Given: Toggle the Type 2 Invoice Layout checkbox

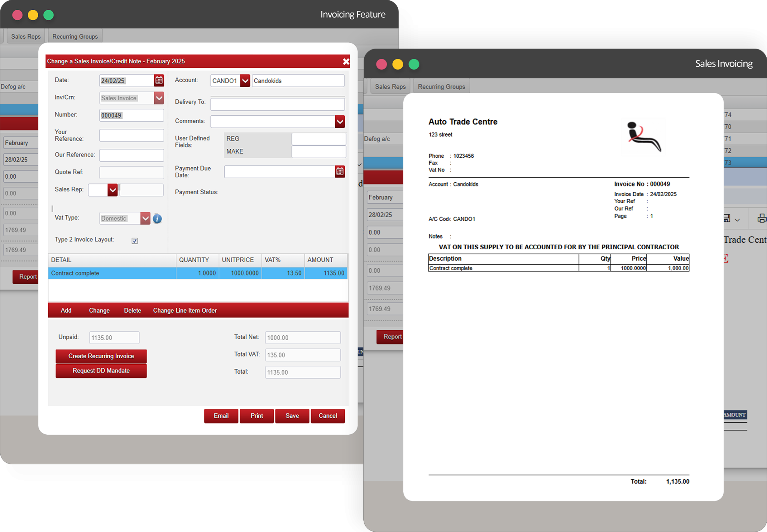Looking at the screenshot, I should pos(135,241).
